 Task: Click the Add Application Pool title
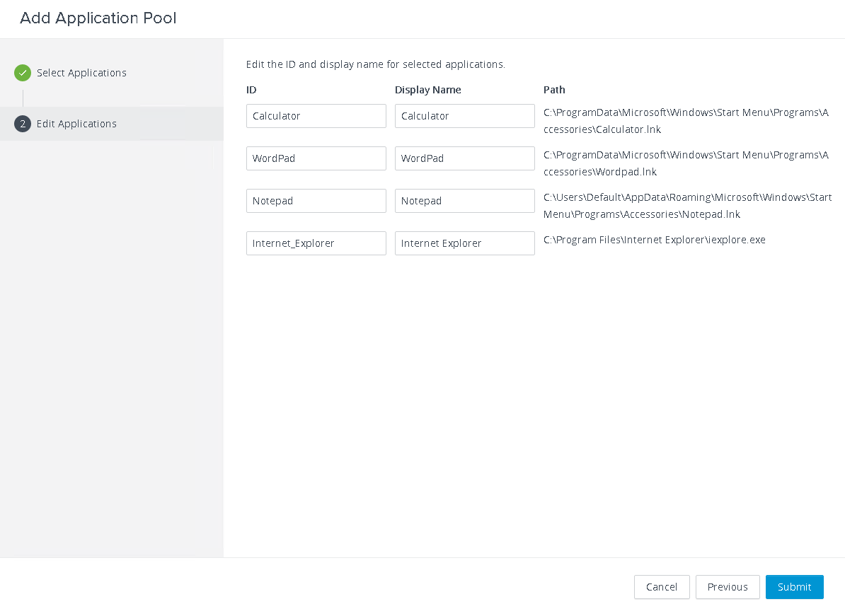click(98, 18)
